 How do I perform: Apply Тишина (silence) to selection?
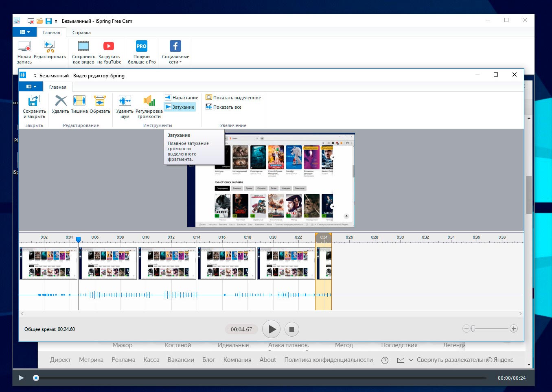(x=79, y=104)
